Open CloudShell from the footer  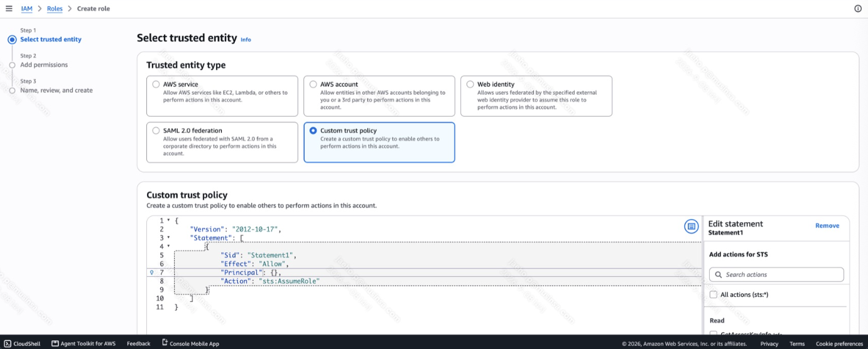[x=27, y=343]
